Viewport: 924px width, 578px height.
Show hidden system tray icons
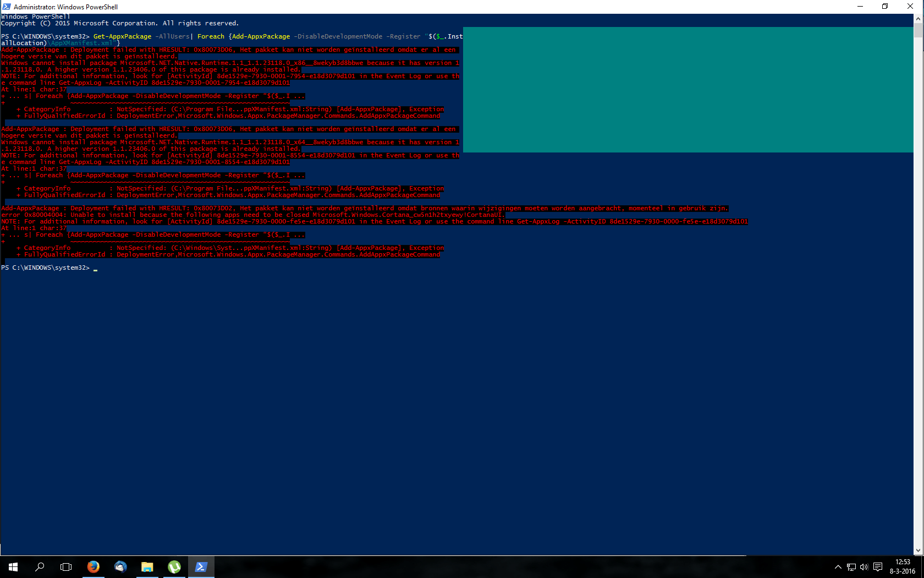(838, 567)
